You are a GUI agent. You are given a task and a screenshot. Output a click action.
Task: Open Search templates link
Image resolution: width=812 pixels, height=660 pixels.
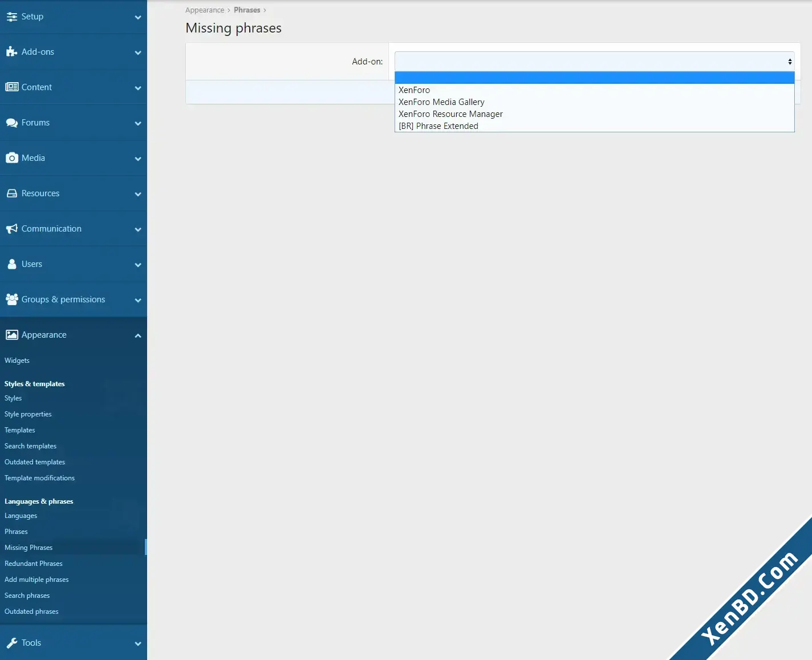31,446
